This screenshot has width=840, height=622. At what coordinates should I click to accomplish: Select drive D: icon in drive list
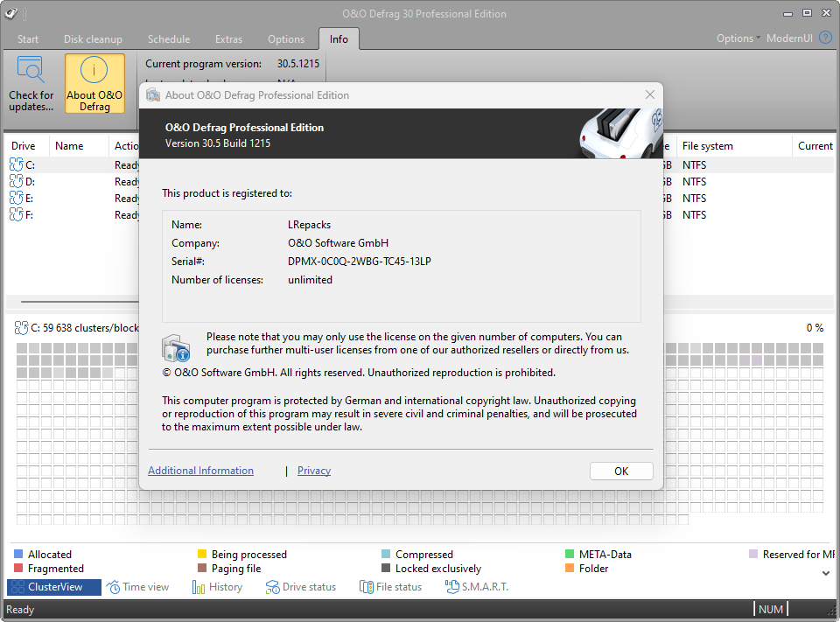point(16,181)
